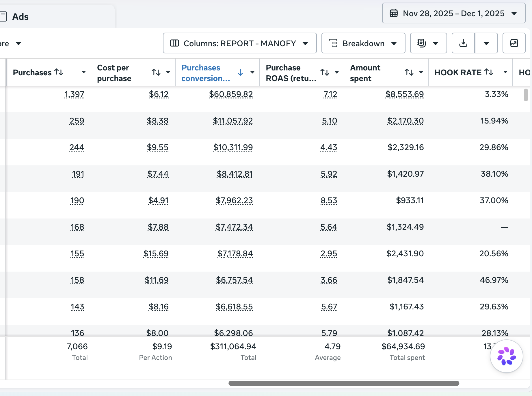Click conversion value $8,412.81
Image resolution: width=532 pixels, height=396 pixels.
pyautogui.click(x=235, y=174)
